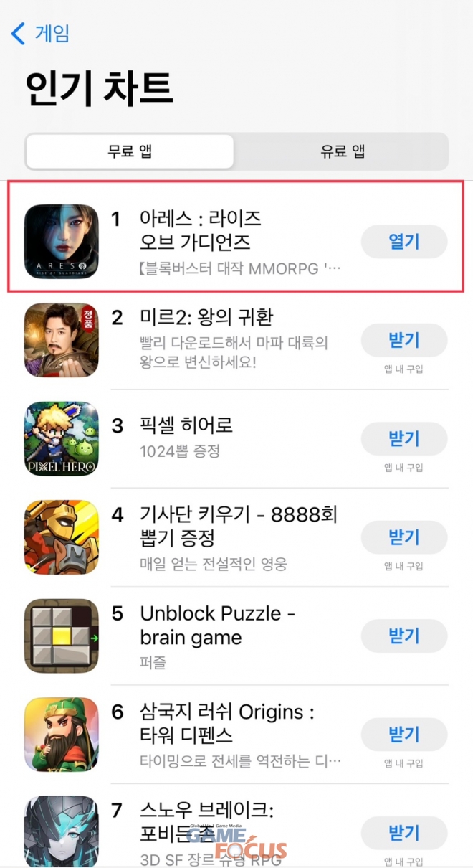Tap 받기 for 미르2: 왕의 귀환
Screen dimensions: 473x868
pos(404,340)
